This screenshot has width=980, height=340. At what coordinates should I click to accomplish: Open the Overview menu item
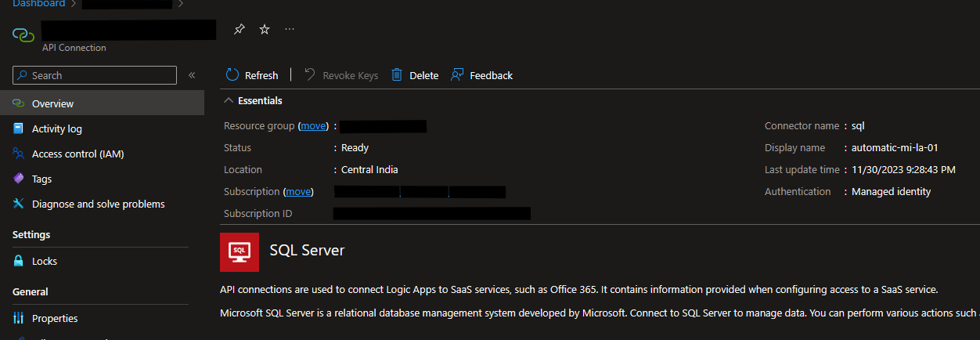pyautogui.click(x=102, y=103)
